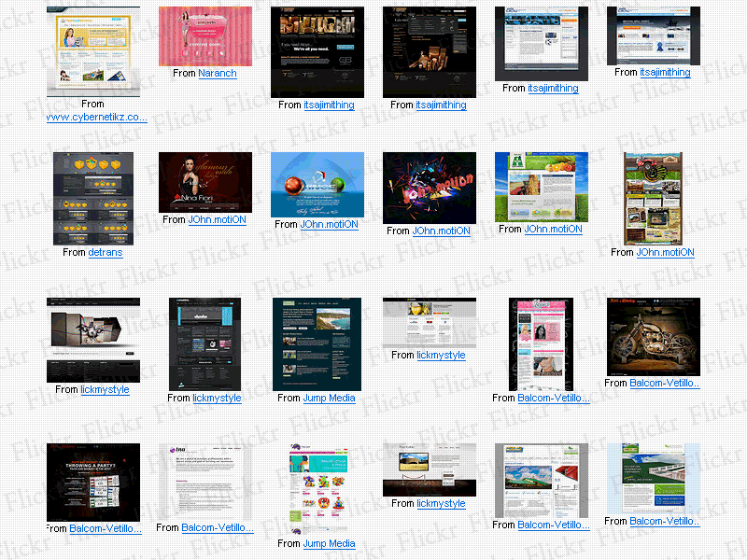
Task: Select the detrans dark pricing-grid thumbnail
Action: coord(93,199)
